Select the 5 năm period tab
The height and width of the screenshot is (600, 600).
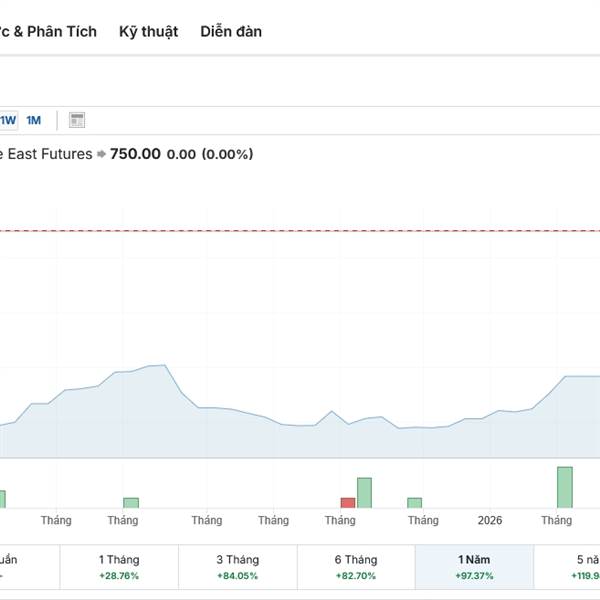[x=580, y=566]
